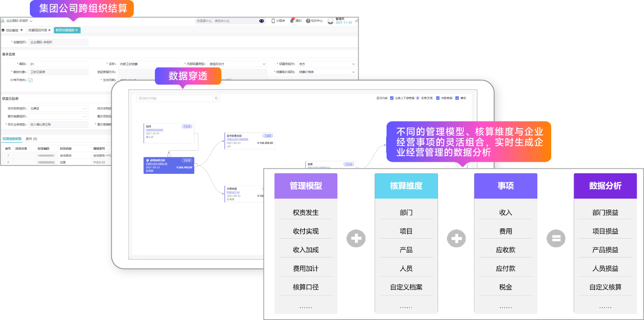Switch to the 附件 (0) tab
The height and width of the screenshot is (320, 644).
coord(31,139)
